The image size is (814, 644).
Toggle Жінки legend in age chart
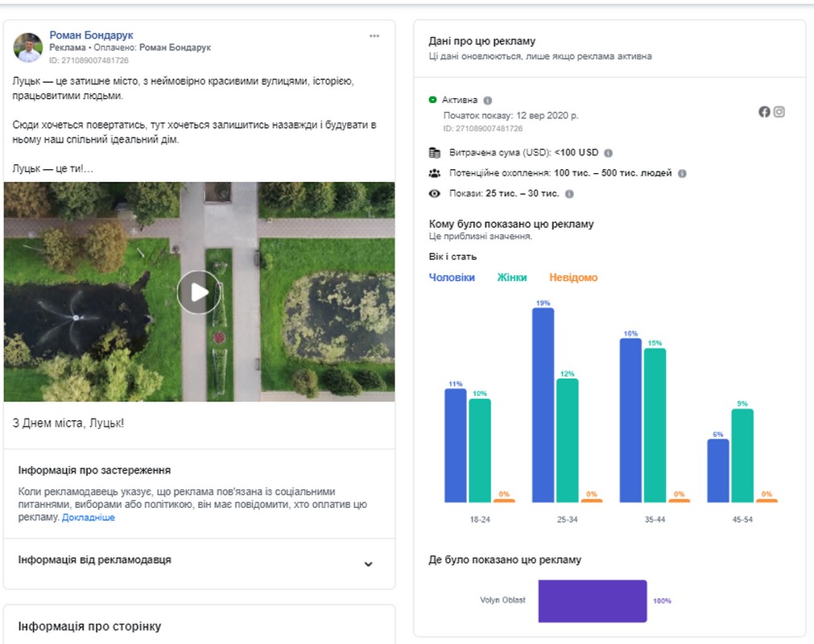(512, 278)
